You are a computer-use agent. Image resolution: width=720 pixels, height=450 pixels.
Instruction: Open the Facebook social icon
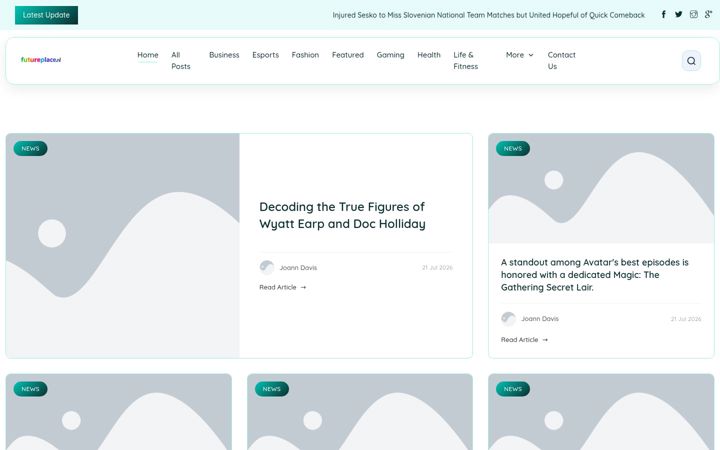[x=664, y=15]
